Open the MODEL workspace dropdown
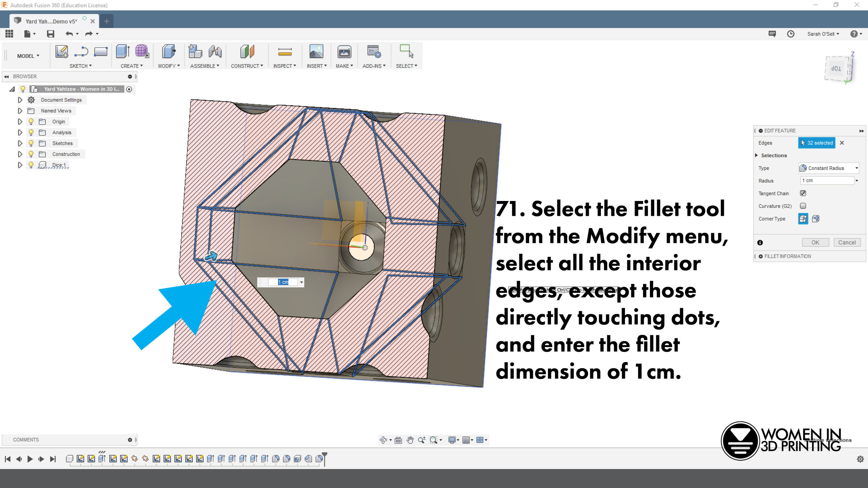 (28, 56)
